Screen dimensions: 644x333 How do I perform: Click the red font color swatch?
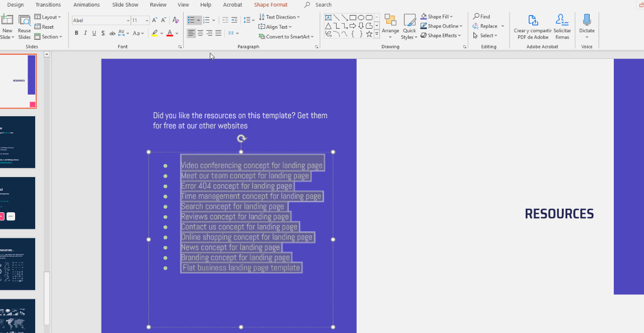170,33
